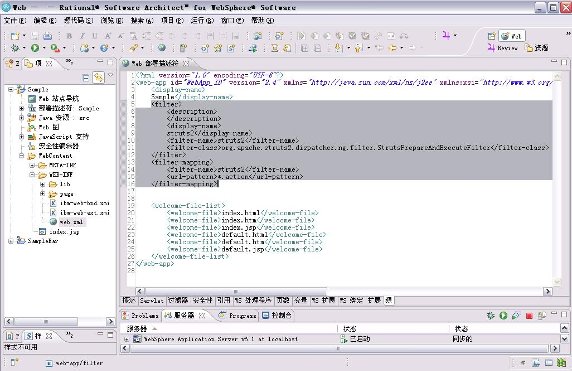Switch to the 资源 (Resource) perspective

click(x=537, y=48)
